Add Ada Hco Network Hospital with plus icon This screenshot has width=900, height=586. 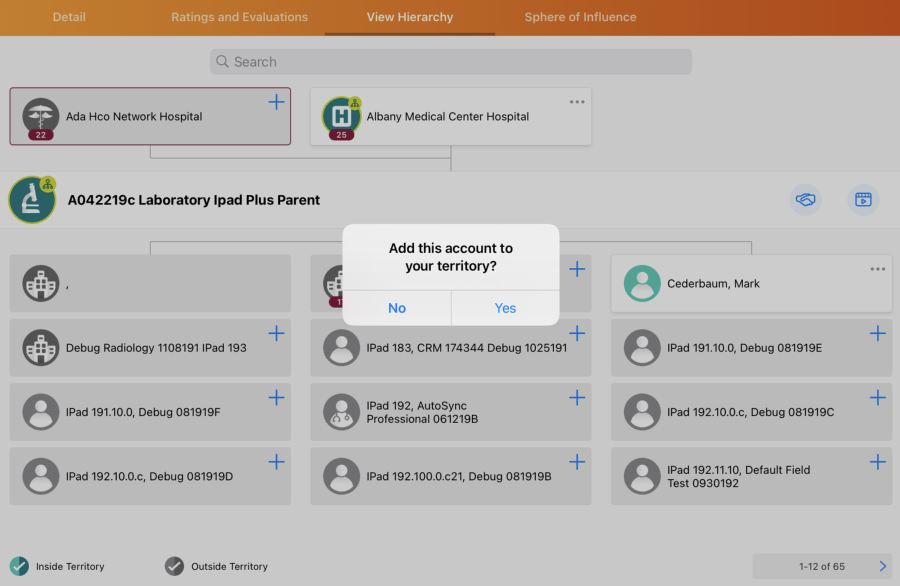[276, 102]
